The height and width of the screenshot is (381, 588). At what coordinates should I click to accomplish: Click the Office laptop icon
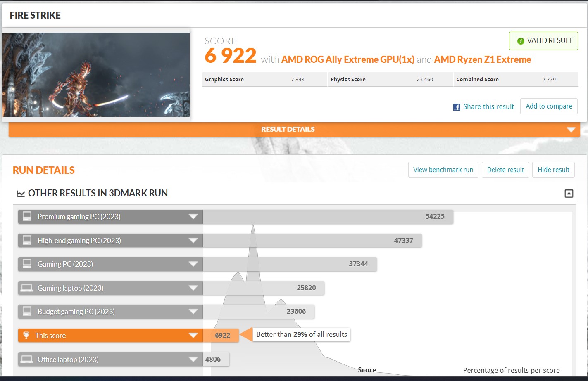[27, 360]
